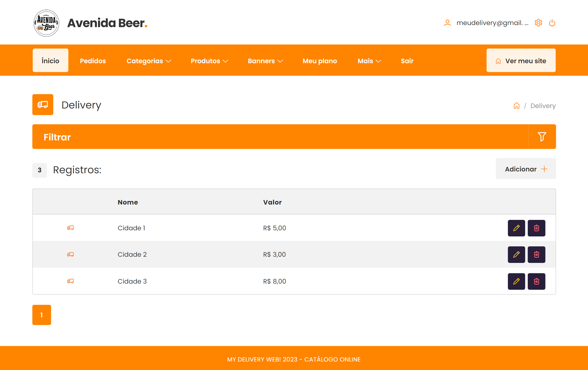588x370 pixels.
Task: Expand the Banners menu
Action: (x=265, y=61)
